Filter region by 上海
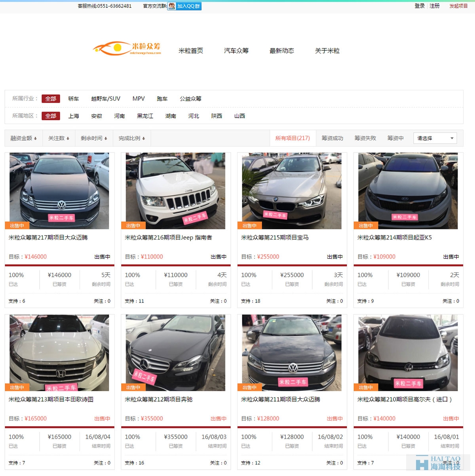 click(74, 116)
